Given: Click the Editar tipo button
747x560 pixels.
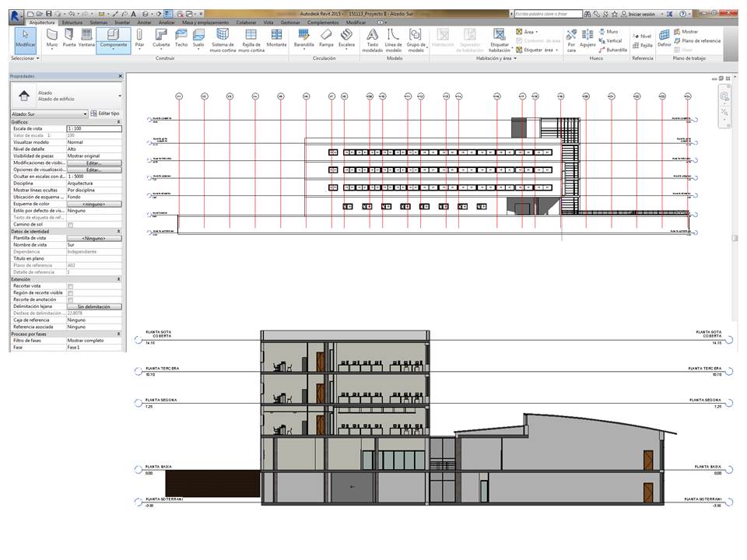Looking at the screenshot, I should 105,114.
